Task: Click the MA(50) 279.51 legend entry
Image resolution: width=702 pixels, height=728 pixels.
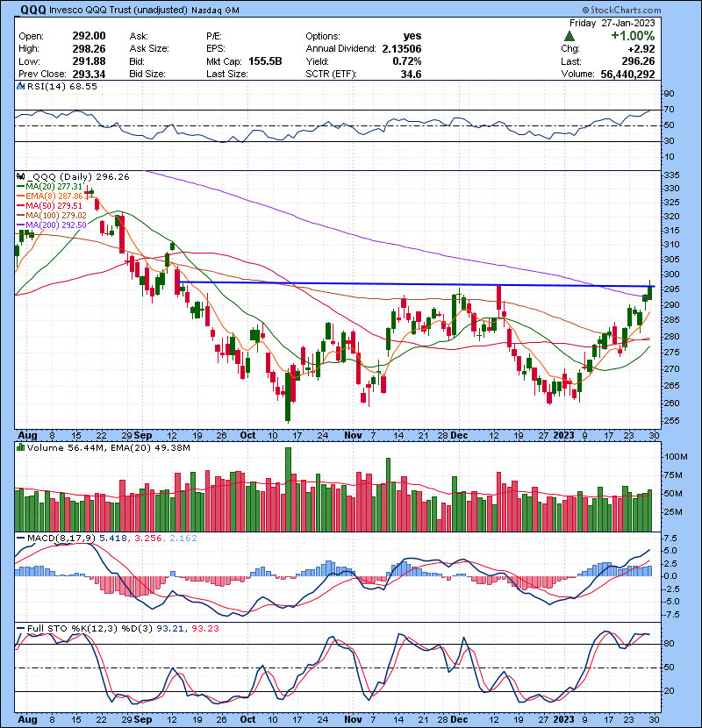Action: point(54,205)
